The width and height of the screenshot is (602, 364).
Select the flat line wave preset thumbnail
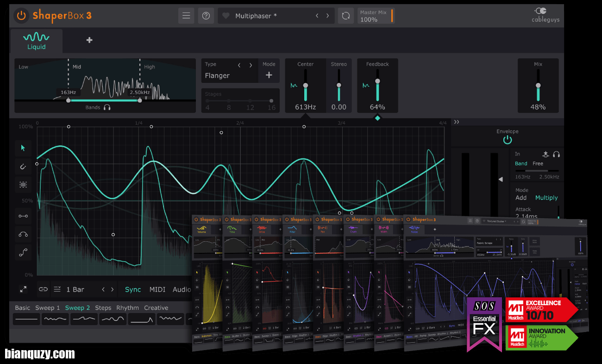coord(26,319)
